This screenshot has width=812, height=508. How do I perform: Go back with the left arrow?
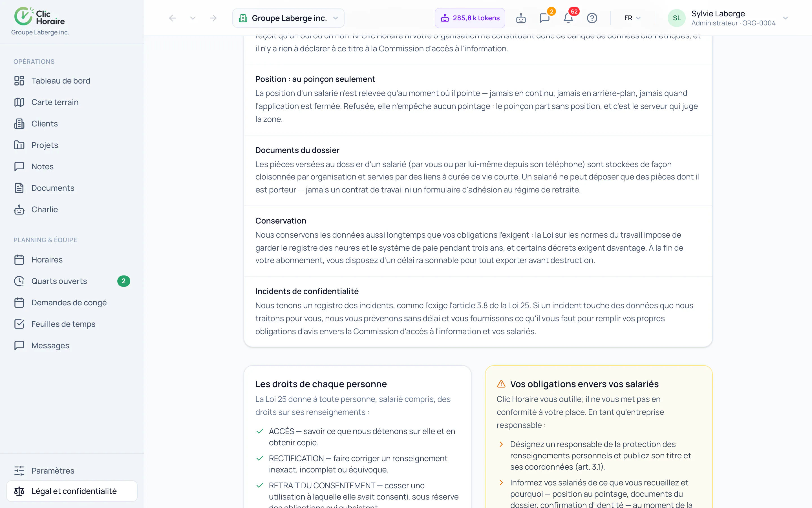173,18
